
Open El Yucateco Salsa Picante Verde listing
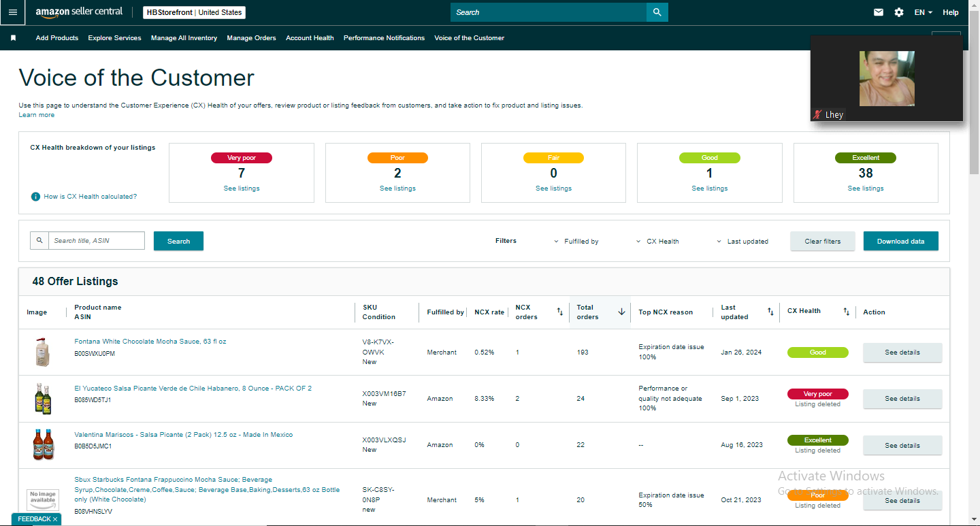[193, 389]
